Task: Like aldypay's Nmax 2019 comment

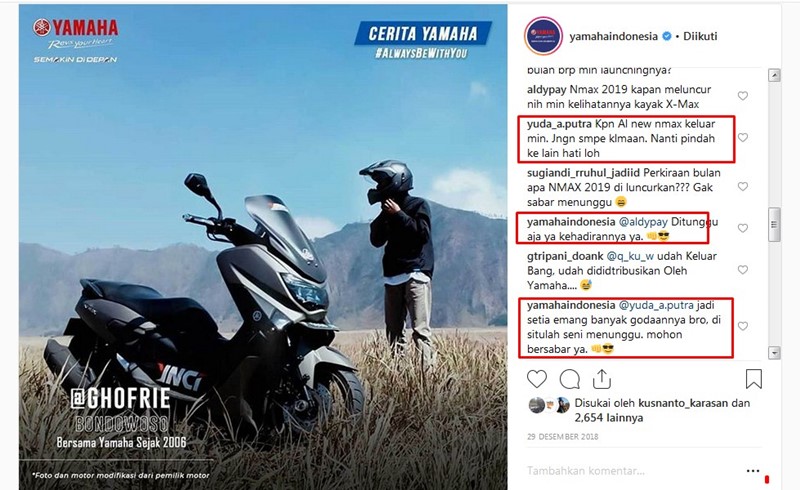Action: 743,96
